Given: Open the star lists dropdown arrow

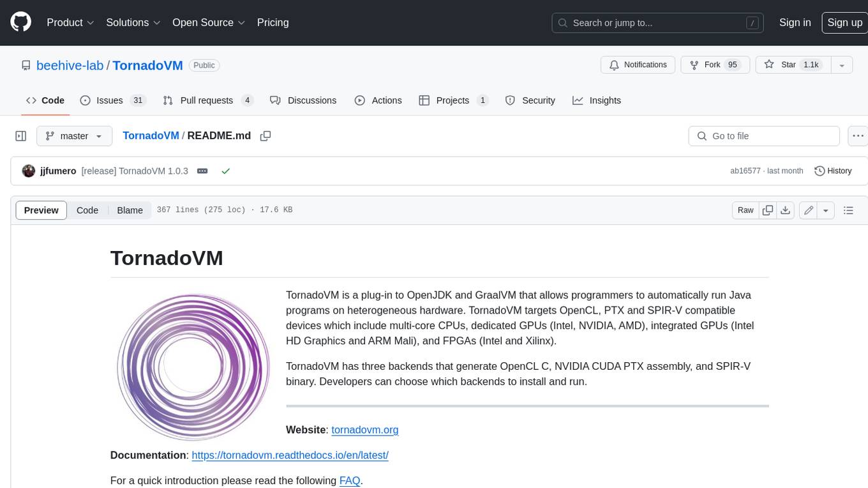Looking at the screenshot, I should [x=842, y=65].
